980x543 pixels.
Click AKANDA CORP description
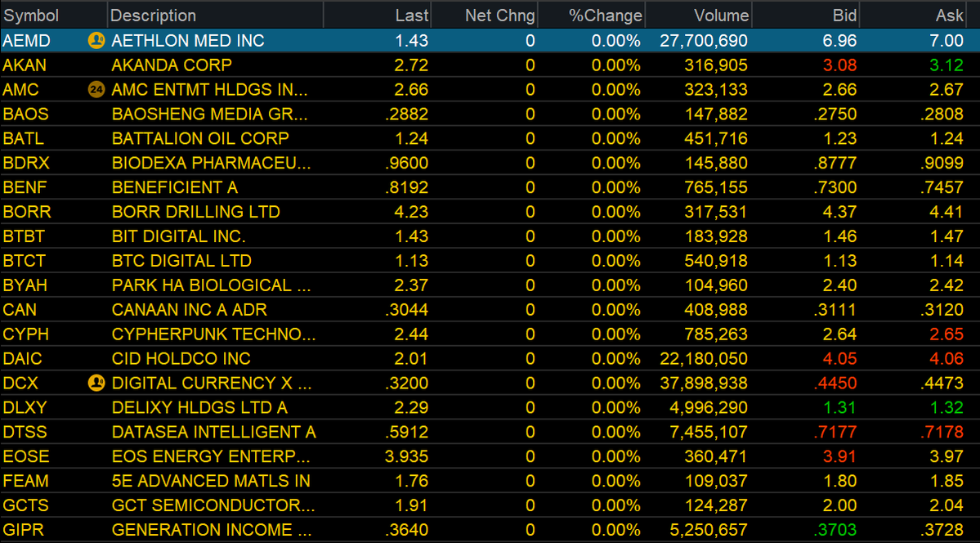(x=172, y=65)
